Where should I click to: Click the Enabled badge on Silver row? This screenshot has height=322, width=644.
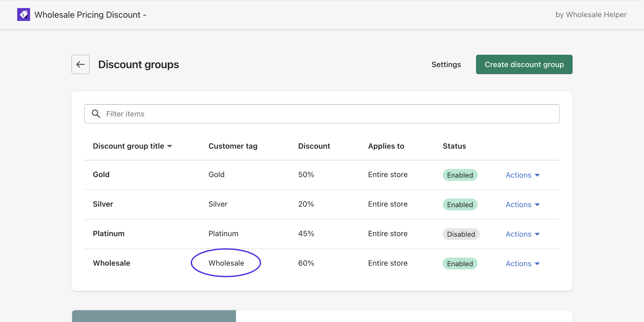pyautogui.click(x=460, y=204)
